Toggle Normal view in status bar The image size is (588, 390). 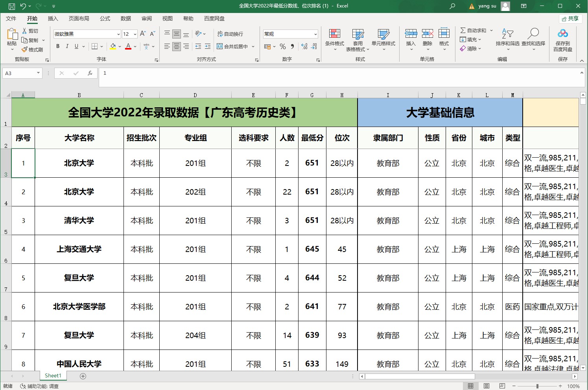pos(470,386)
